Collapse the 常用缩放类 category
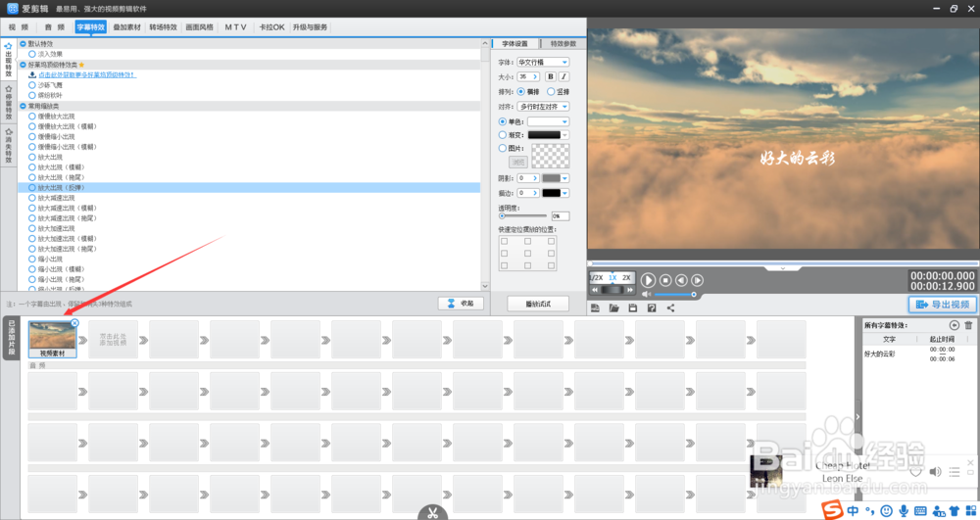This screenshot has height=520, width=980. [24, 106]
